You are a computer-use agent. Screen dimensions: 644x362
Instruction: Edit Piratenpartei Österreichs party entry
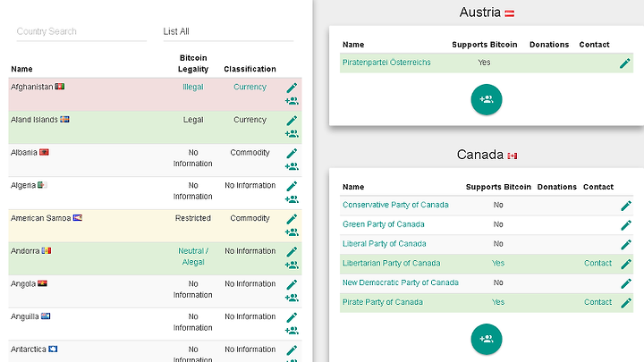624,63
